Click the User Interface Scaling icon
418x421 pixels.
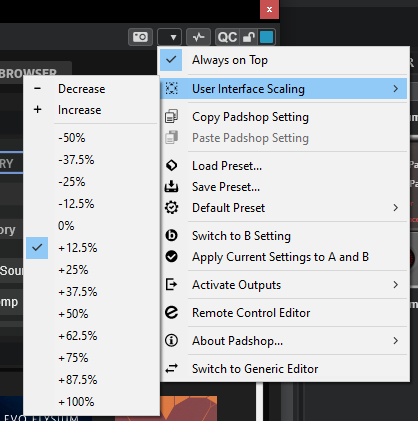tap(171, 89)
